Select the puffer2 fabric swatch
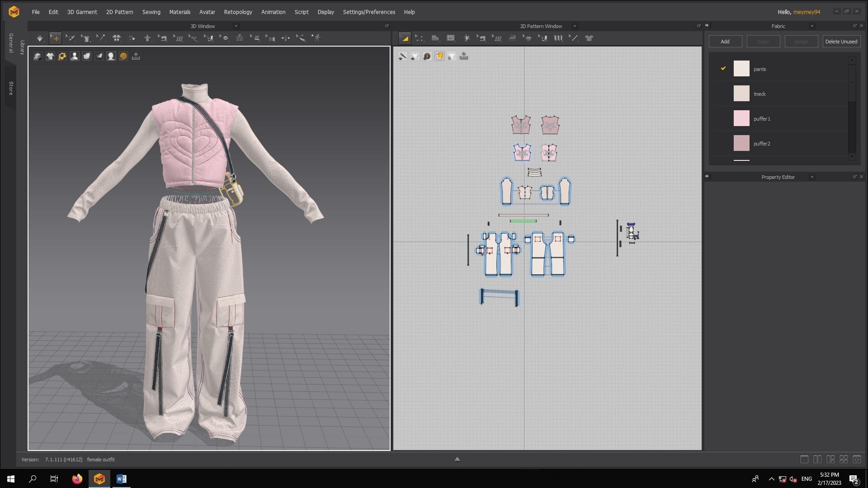 [x=741, y=143]
